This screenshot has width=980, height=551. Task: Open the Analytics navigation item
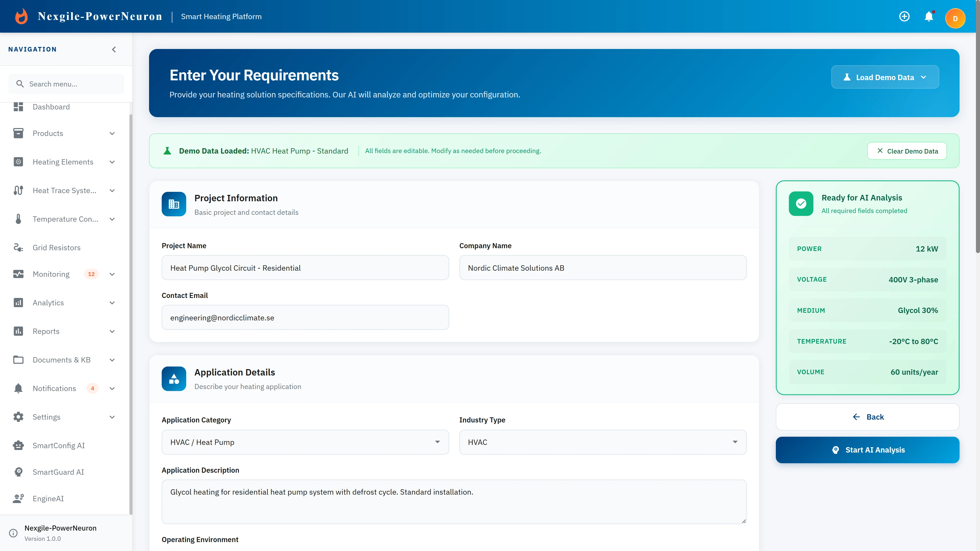pos(48,302)
